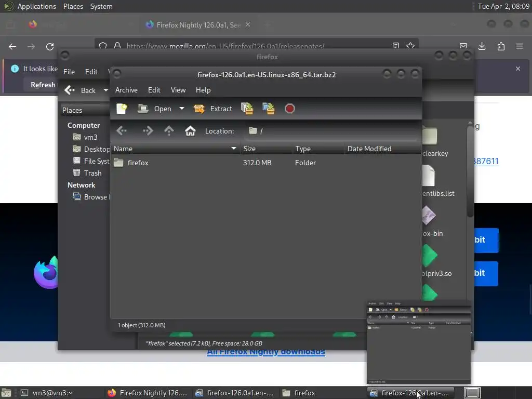
Task: Expand Back history dropdown in file manager
Action: tap(106, 90)
